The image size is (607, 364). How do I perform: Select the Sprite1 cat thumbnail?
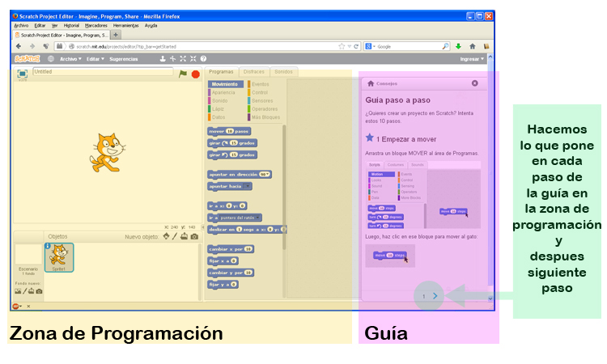pos(59,257)
